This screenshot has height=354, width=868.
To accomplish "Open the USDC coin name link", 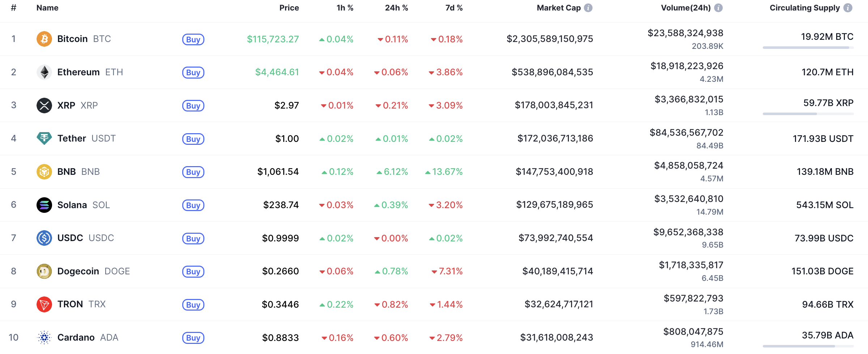I will (x=70, y=238).
